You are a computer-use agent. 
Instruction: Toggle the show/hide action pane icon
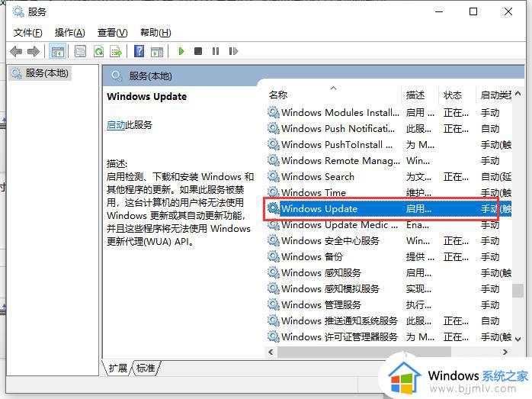click(157, 52)
